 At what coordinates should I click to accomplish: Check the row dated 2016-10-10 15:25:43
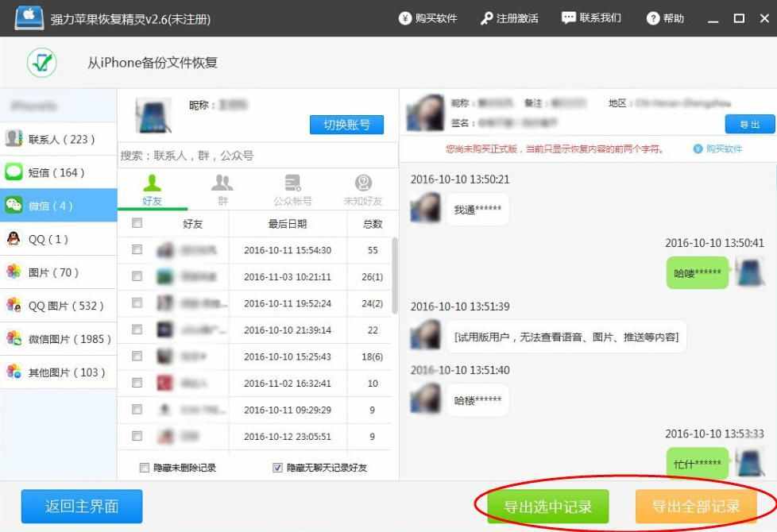click(137, 357)
